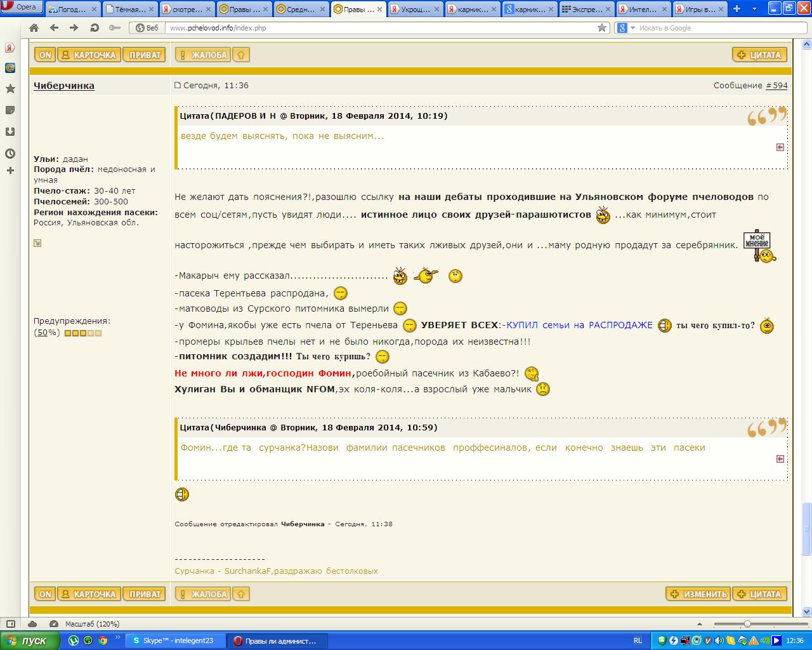
Task: Open Opera Link cloud icon in status bar
Action: [x=32, y=624]
